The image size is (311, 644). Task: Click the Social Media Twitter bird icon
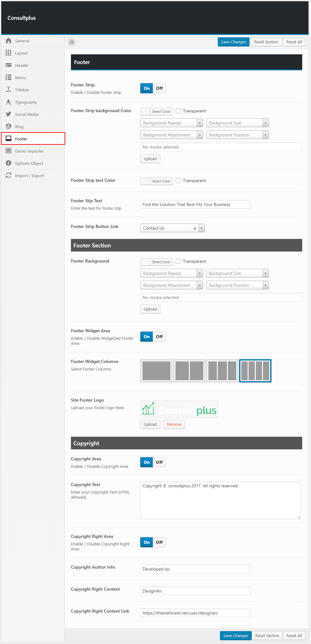[x=8, y=114]
